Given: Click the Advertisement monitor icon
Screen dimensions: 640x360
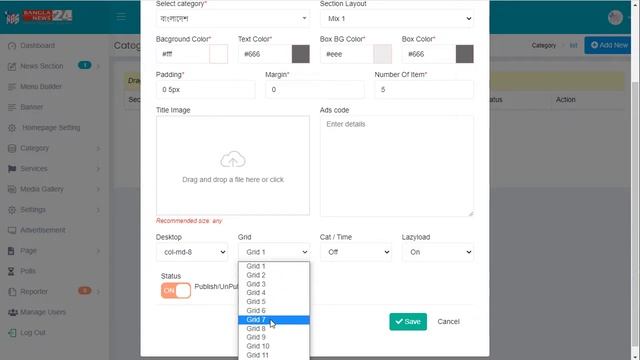Looking at the screenshot, I should (12, 230).
